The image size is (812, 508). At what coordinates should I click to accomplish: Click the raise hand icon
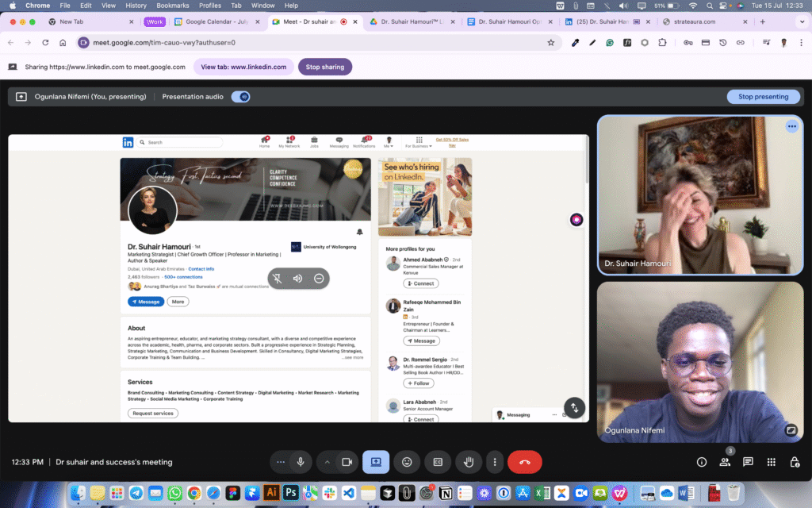coord(469,462)
